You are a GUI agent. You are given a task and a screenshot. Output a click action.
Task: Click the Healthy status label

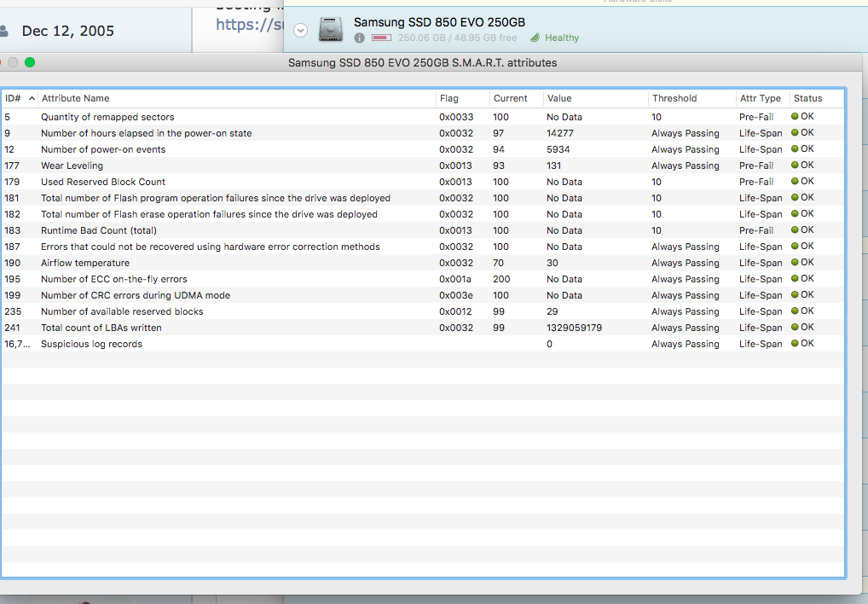point(561,38)
